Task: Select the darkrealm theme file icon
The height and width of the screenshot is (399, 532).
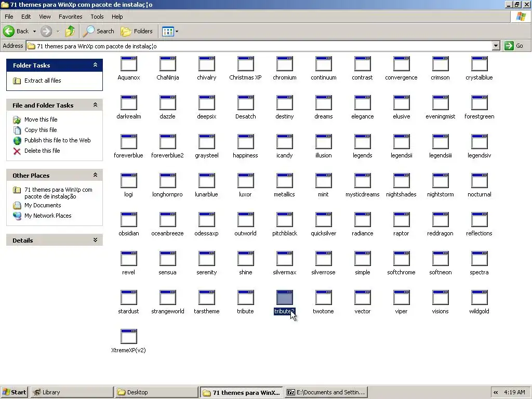Action: point(129,103)
